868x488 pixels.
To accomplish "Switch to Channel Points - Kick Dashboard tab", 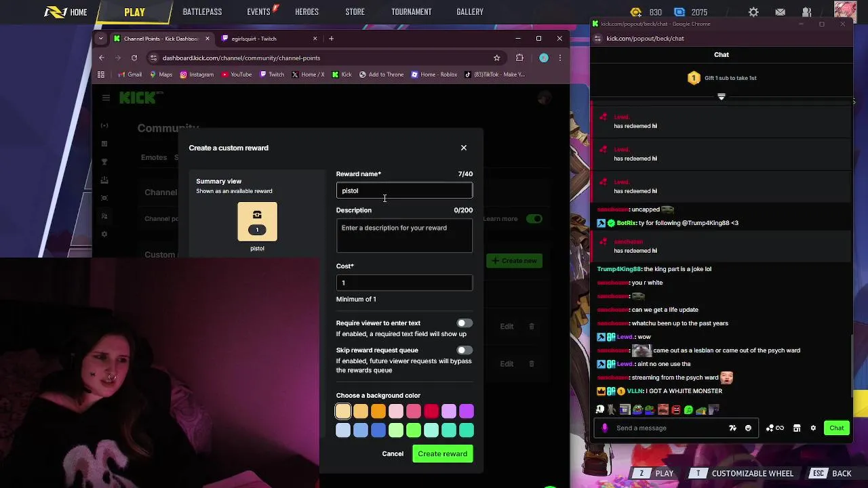I will [x=161, y=39].
